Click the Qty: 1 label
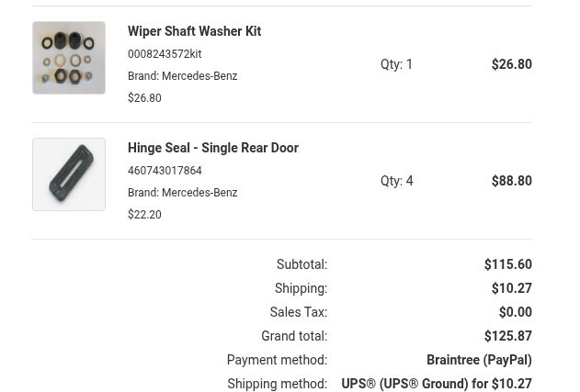580x392 pixels. coord(396,64)
